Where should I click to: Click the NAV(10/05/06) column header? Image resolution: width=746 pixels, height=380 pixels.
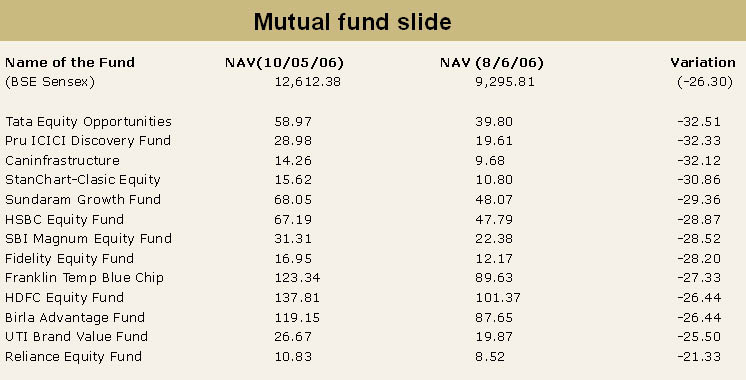[x=284, y=63]
